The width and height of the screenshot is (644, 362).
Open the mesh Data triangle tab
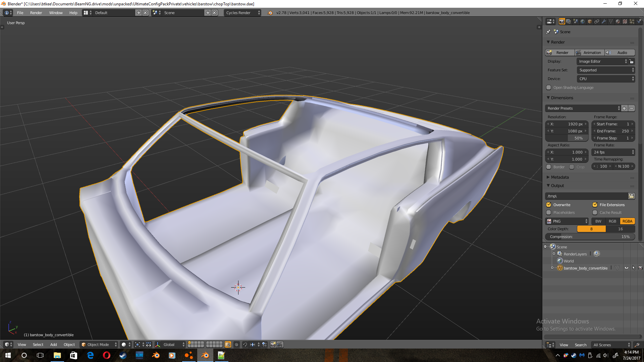pos(611,21)
